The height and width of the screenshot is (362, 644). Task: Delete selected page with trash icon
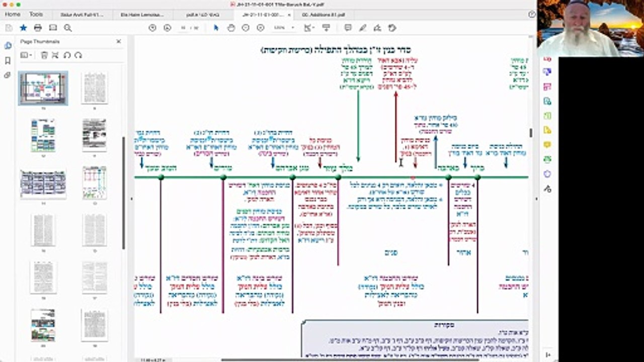click(44, 55)
